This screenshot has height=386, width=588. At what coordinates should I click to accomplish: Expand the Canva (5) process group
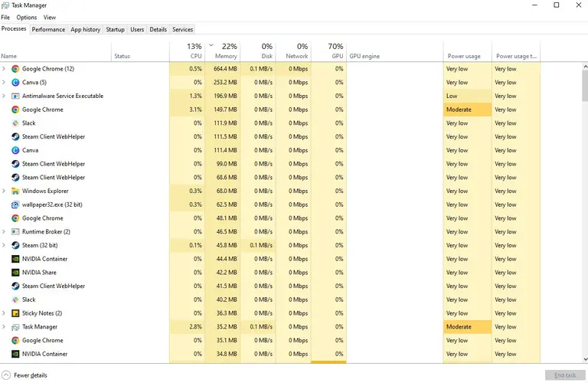coord(5,83)
